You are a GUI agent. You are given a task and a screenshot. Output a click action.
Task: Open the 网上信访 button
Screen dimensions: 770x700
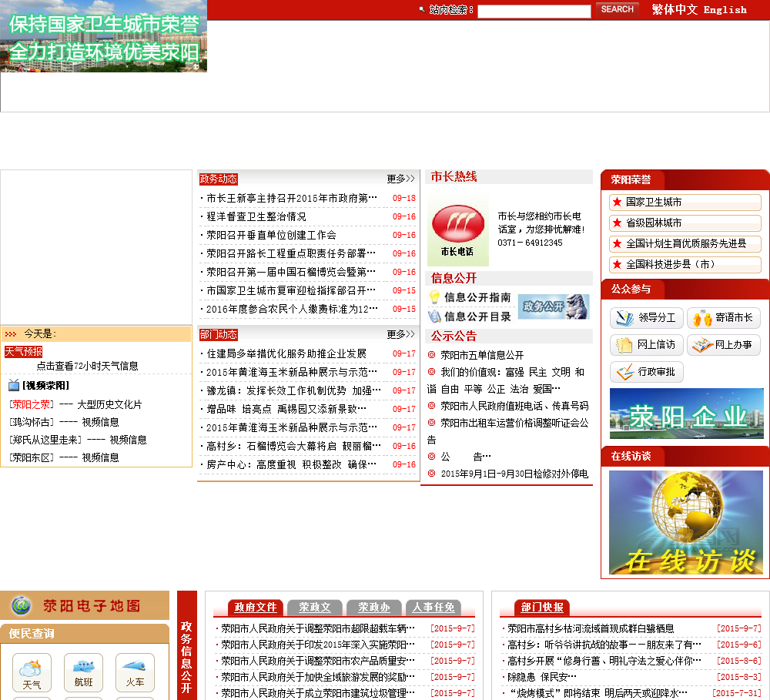pos(646,345)
